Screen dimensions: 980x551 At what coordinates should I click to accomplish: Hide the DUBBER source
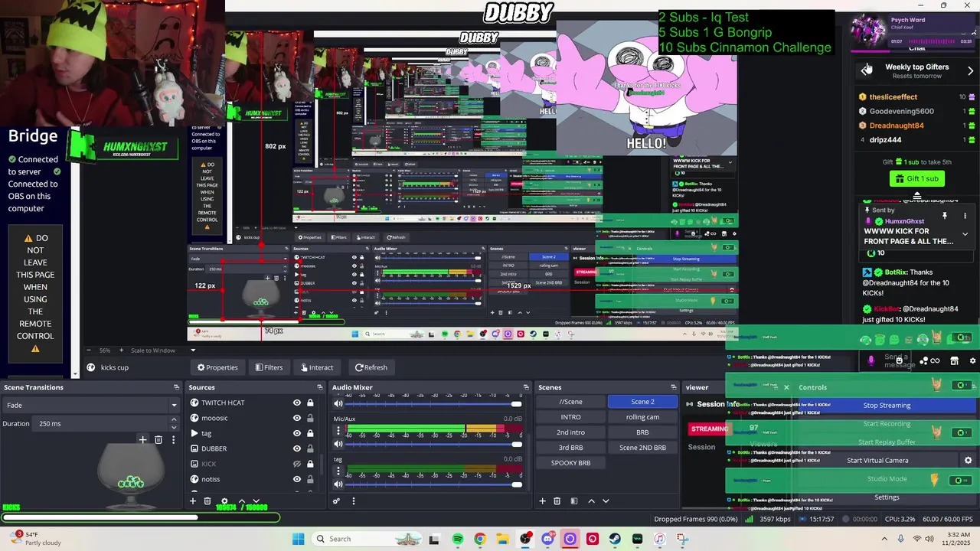click(x=297, y=448)
